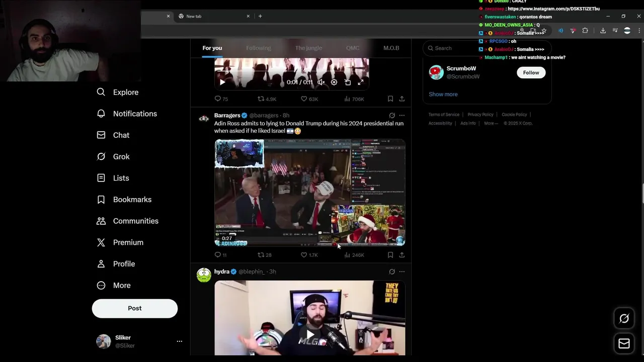Open more options on hydra post
The height and width of the screenshot is (362, 644).
(x=401, y=271)
